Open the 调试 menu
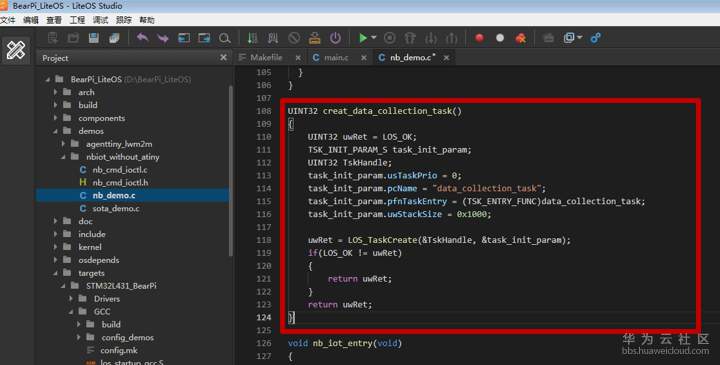 pos(100,20)
